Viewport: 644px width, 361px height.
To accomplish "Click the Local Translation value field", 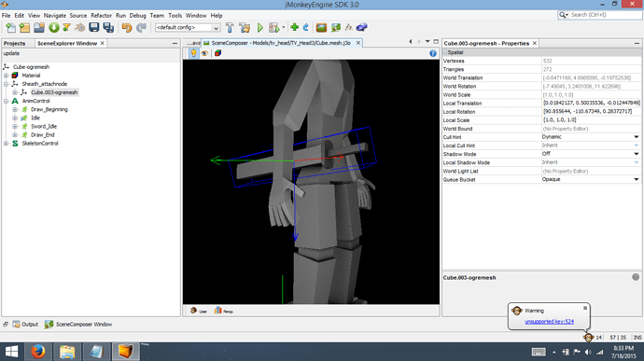I will tap(592, 104).
